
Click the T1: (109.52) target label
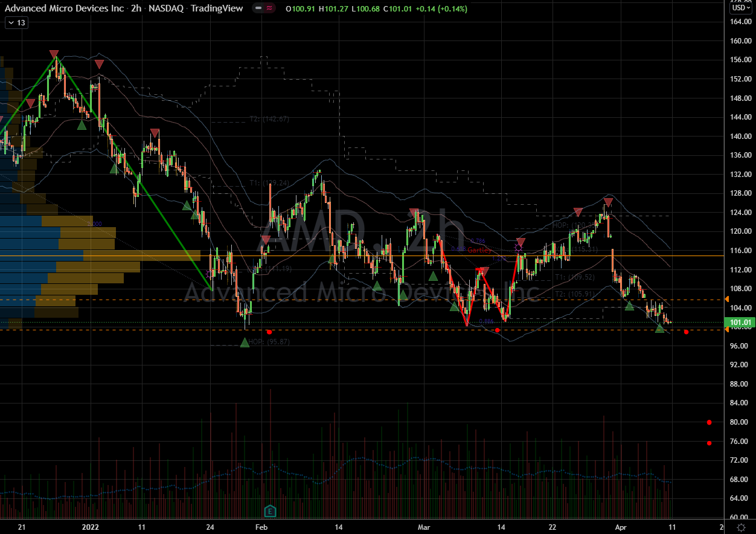pyautogui.click(x=575, y=277)
